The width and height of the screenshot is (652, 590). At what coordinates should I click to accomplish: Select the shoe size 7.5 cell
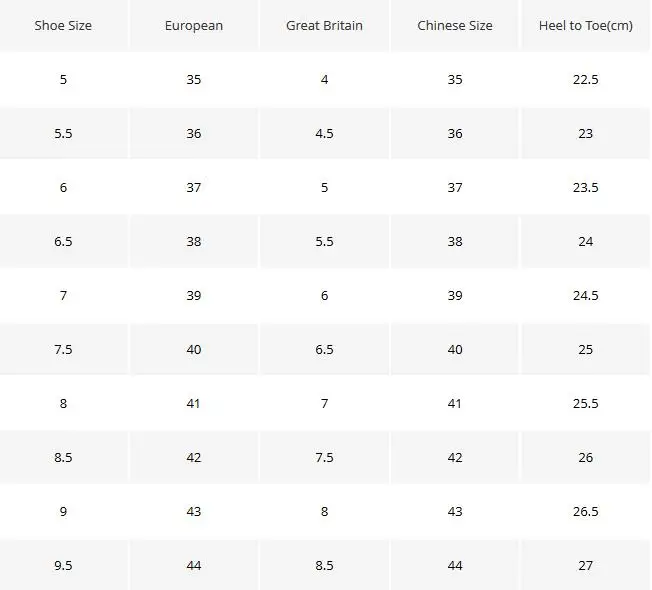click(63, 349)
